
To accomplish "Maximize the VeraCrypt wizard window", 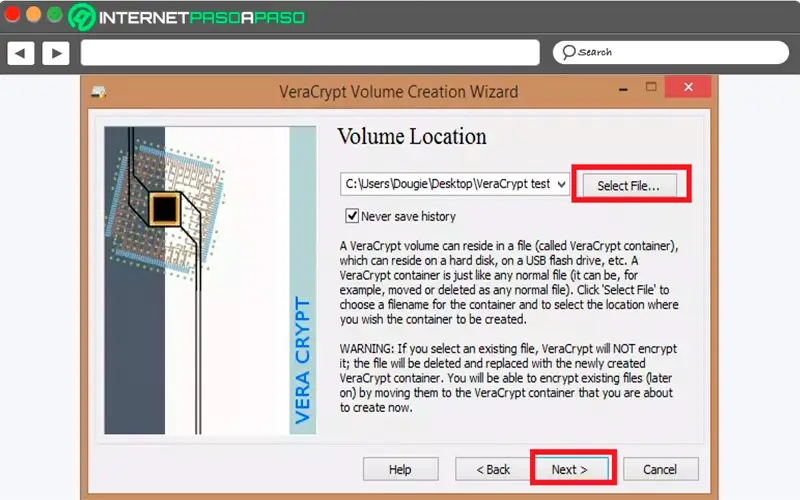I will coord(651,87).
